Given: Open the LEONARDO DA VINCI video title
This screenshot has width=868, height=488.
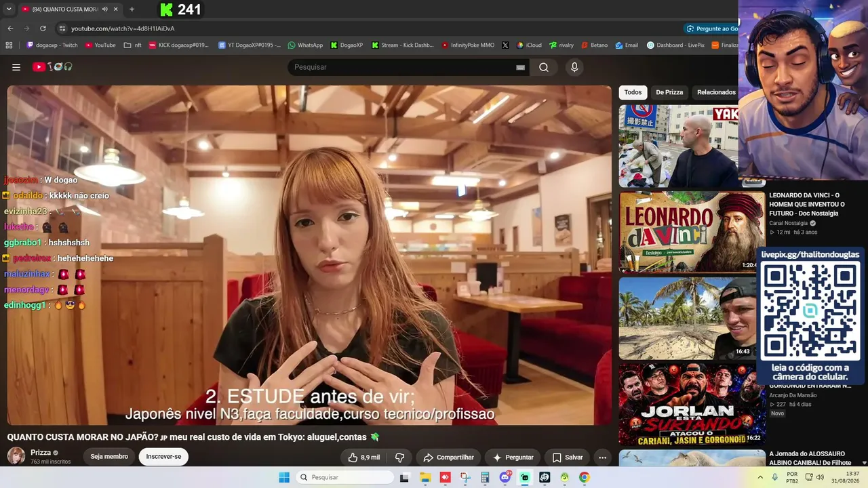Looking at the screenshot, I should click(807, 204).
